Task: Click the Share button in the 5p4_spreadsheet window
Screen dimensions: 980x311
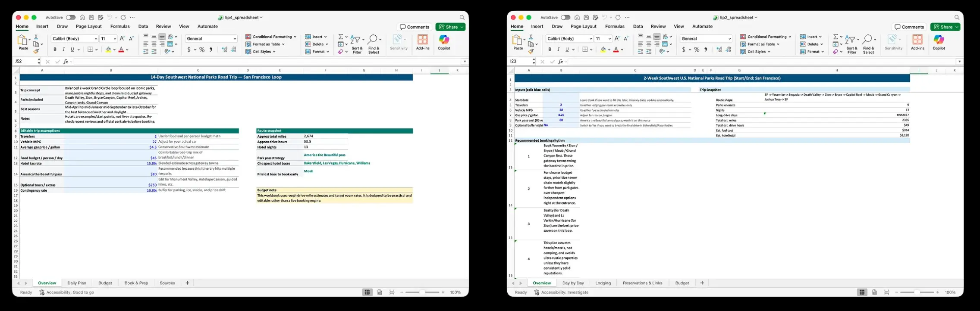Action: point(450,27)
